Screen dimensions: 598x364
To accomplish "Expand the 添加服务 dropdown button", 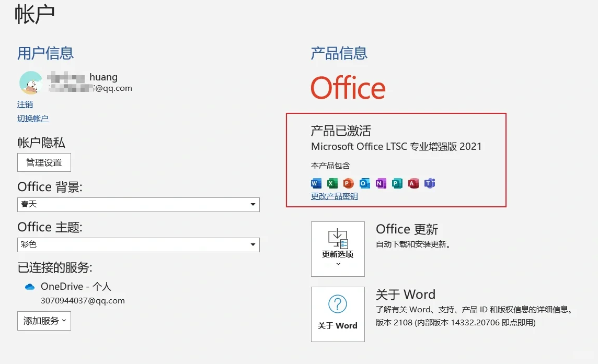I will pos(44,321).
